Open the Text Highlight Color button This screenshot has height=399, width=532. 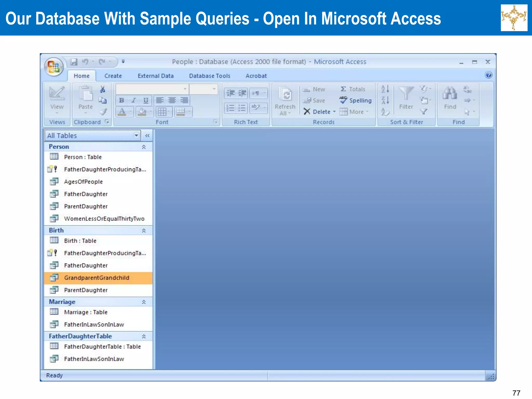259,108
